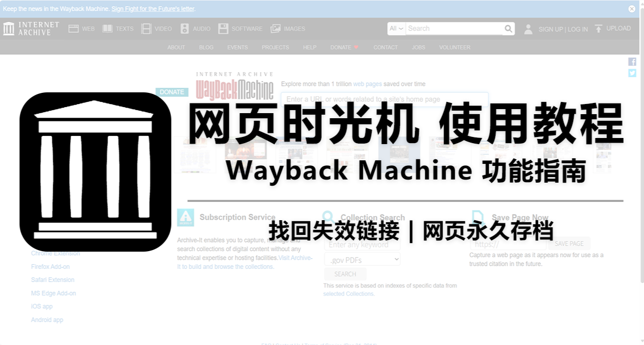
Task: Open the EVENTS menu item
Action: pyautogui.click(x=238, y=47)
